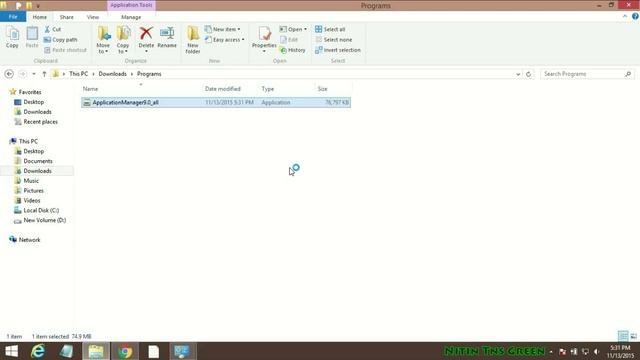Refresh the folder view
This screenshot has height=360, width=640.
[529, 74]
